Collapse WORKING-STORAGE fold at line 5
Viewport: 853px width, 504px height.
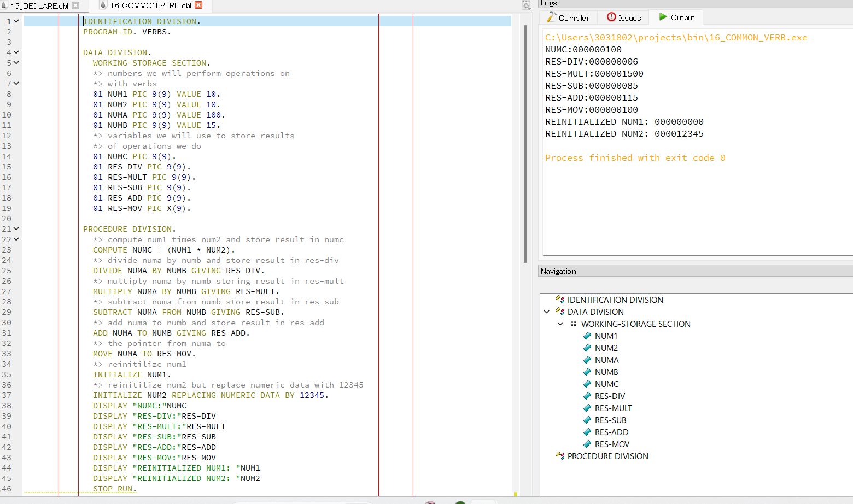point(16,63)
